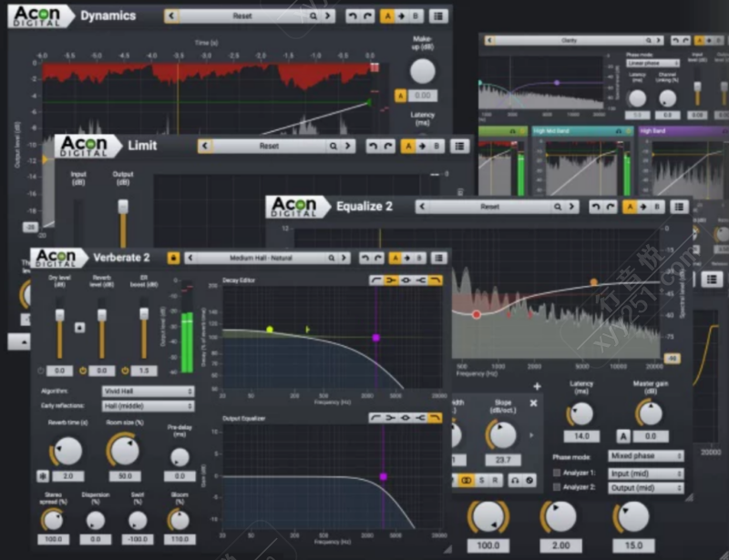Redo change in Verberate 2
This screenshot has width=729, height=560.
pos(378,258)
